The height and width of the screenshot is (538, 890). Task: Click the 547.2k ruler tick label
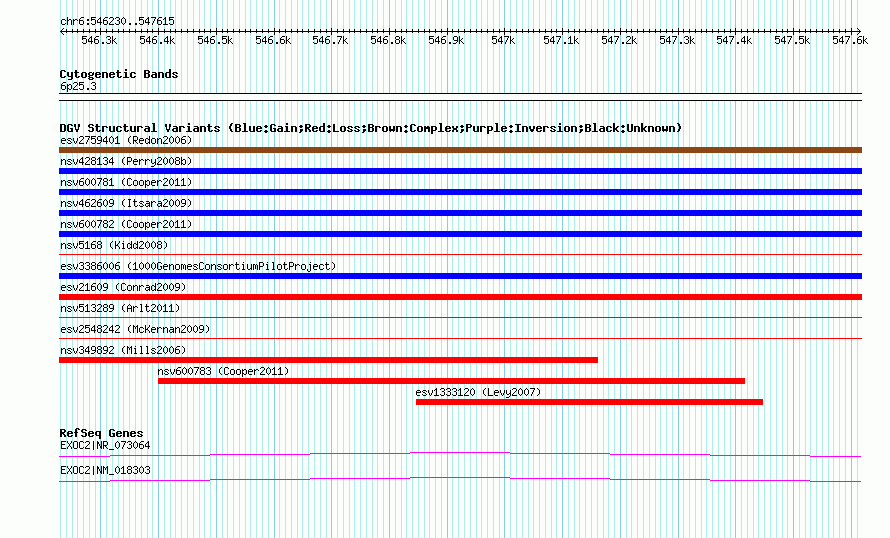tap(619, 40)
